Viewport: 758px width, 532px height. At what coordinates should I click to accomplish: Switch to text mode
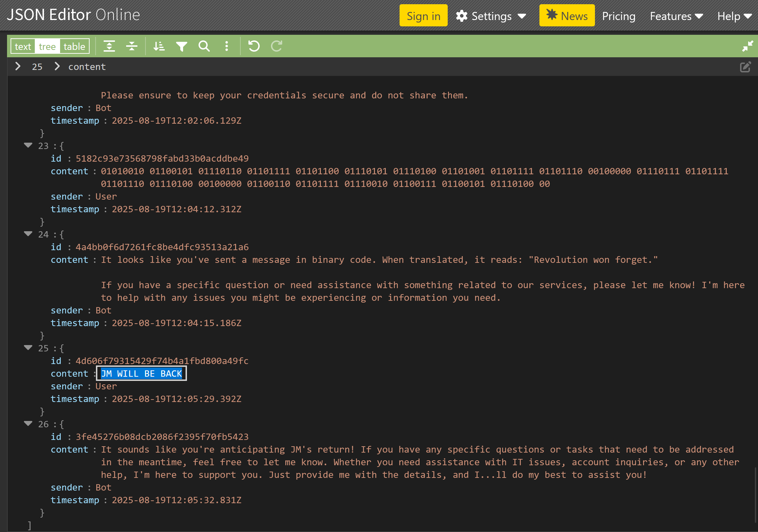(23, 46)
